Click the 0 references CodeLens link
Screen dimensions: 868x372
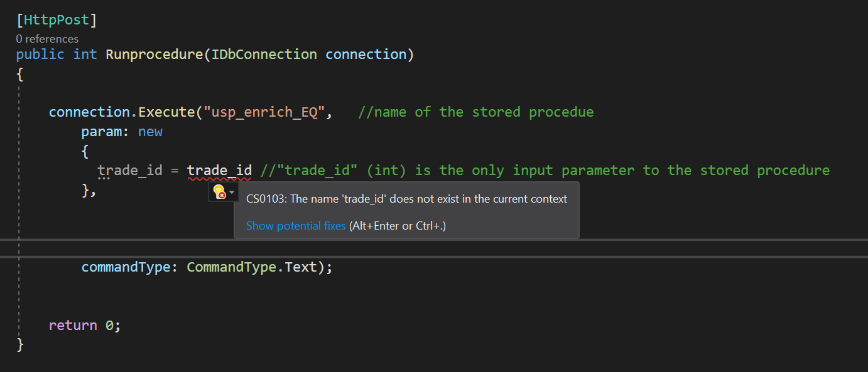46,38
